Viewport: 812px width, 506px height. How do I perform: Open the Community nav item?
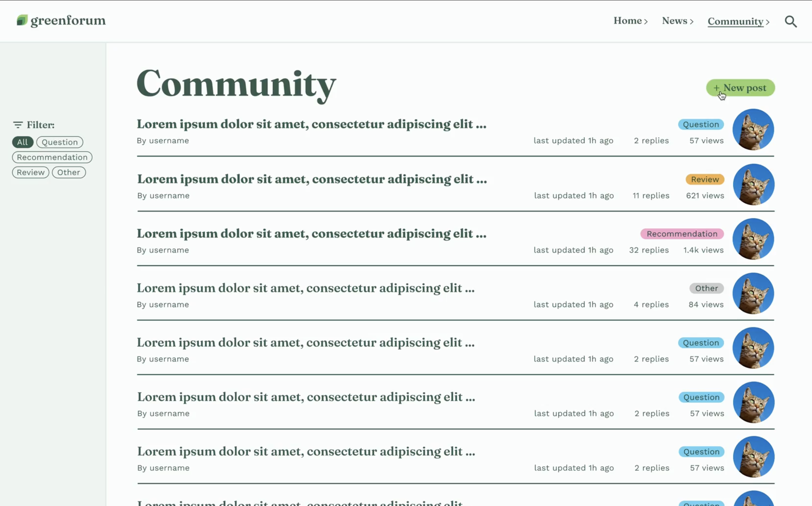(x=736, y=21)
